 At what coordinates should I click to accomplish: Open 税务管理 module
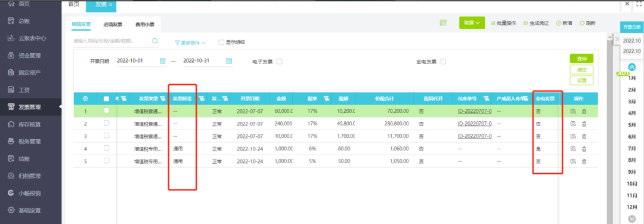coord(29,142)
